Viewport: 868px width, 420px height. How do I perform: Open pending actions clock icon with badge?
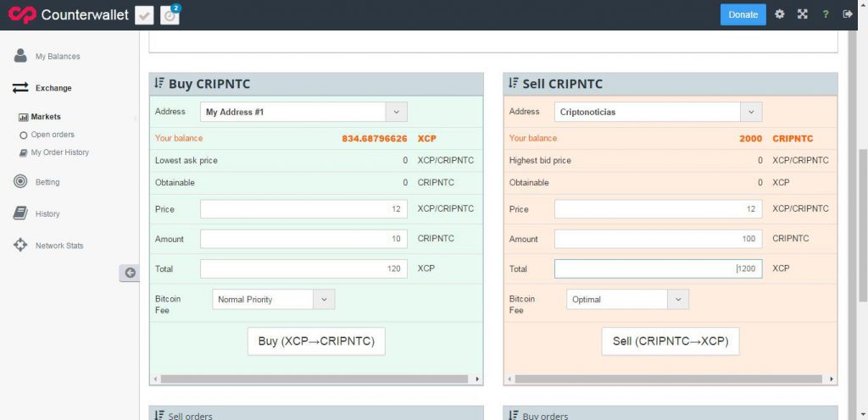pos(170,15)
